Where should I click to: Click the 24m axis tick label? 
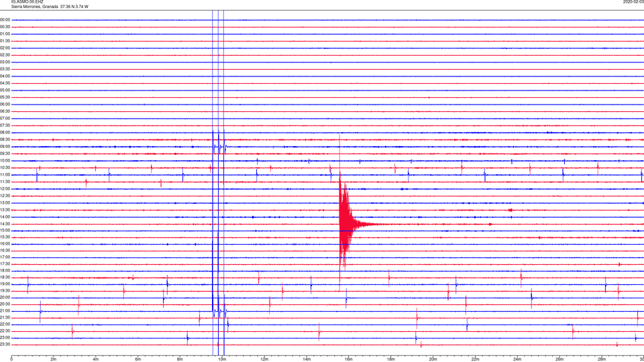[x=517, y=359]
